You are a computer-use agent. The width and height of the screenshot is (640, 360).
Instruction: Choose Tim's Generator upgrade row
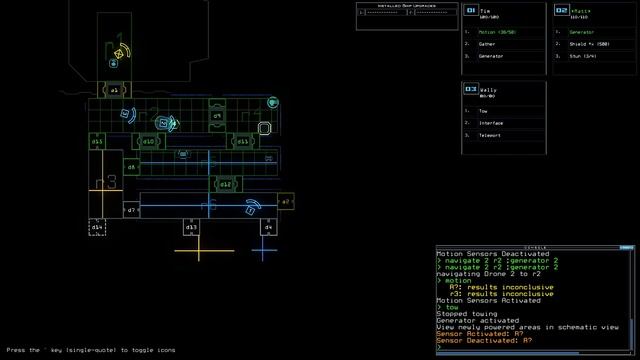(x=504, y=56)
